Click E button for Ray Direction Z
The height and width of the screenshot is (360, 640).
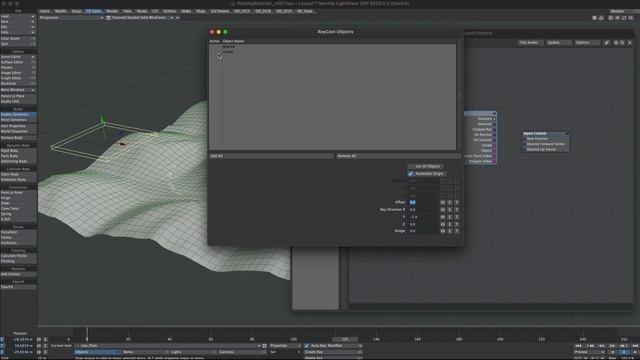pos(450,224)
